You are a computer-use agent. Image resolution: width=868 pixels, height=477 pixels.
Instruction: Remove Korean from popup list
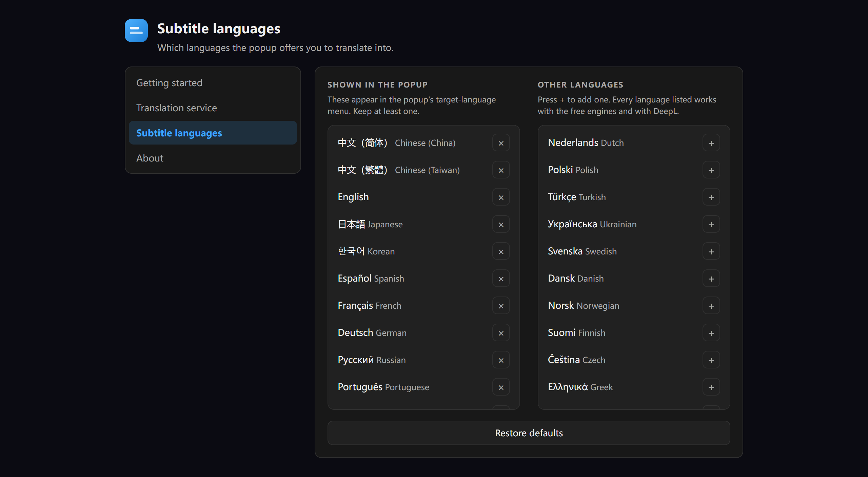coord(501,251)
